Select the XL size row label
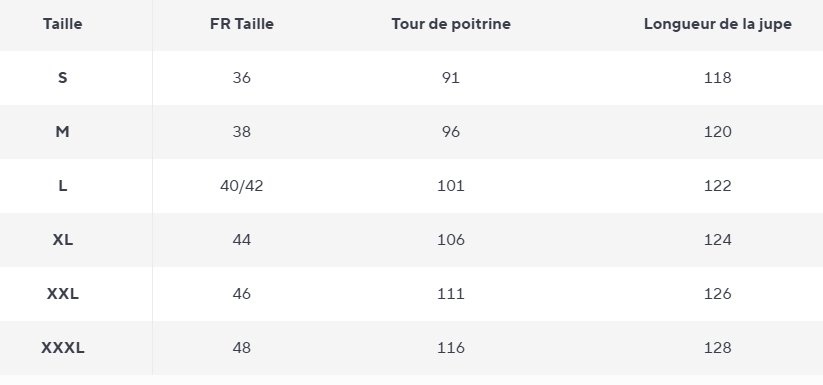 tap(62, 240)
